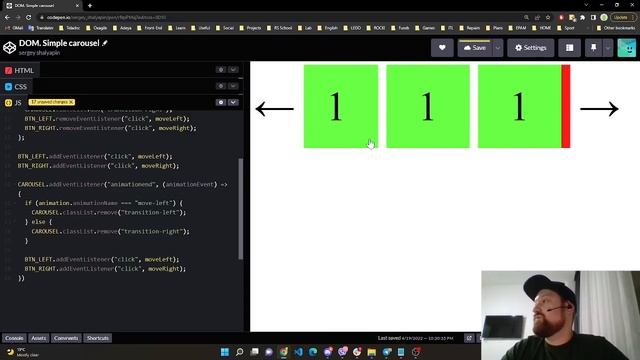
Task: Open the Games bookmarks folder
Action: (x=426, y=28)
